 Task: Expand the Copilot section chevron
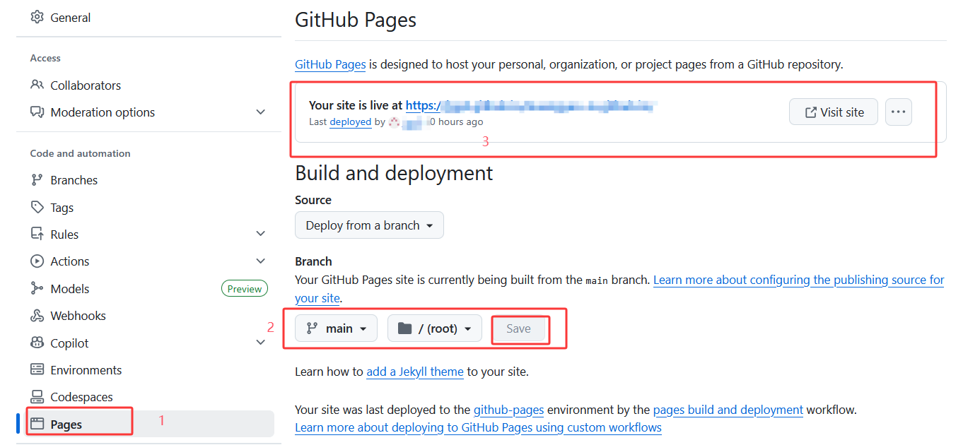[261, 343]
